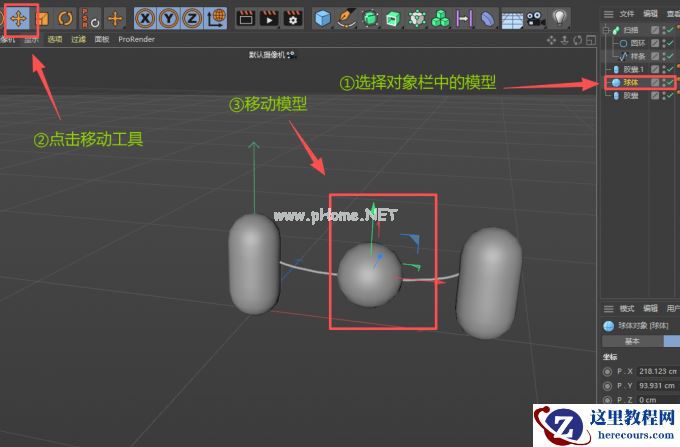Add a light bulb object
Image resolution: width=680 pixels, height=447 pixels.
tap(560, 19)
